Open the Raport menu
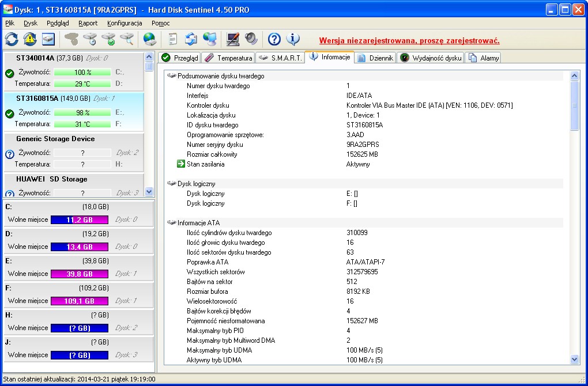Viewport: 588px width, 386px height. 88,23
